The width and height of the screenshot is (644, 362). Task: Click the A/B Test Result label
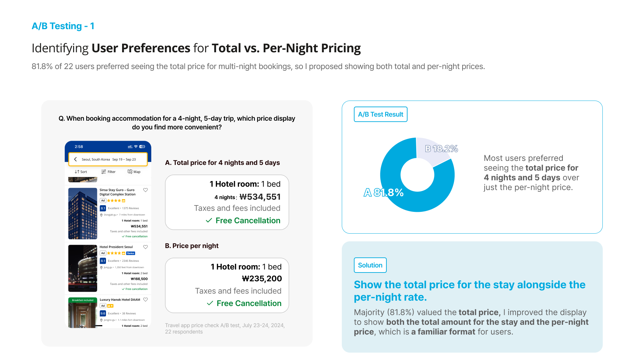(380, 114)
